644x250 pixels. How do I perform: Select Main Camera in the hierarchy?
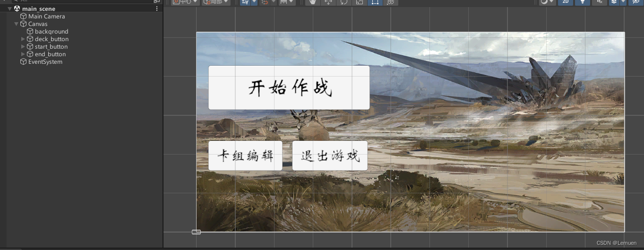pyautogui.click(x=47, y=17)
